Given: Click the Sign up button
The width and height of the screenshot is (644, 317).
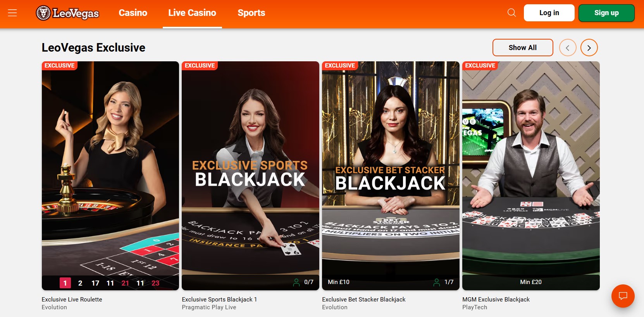Looking at the screenshot, I should [x=606, y=13].
